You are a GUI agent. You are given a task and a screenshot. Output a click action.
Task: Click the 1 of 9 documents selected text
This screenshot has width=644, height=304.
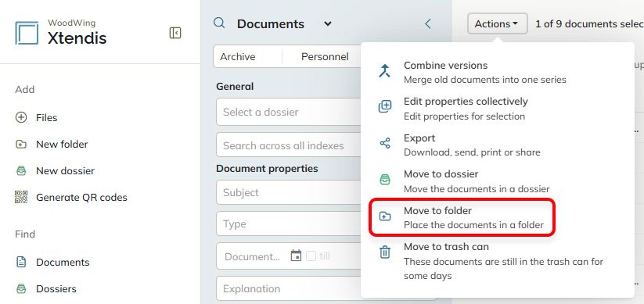589,23
